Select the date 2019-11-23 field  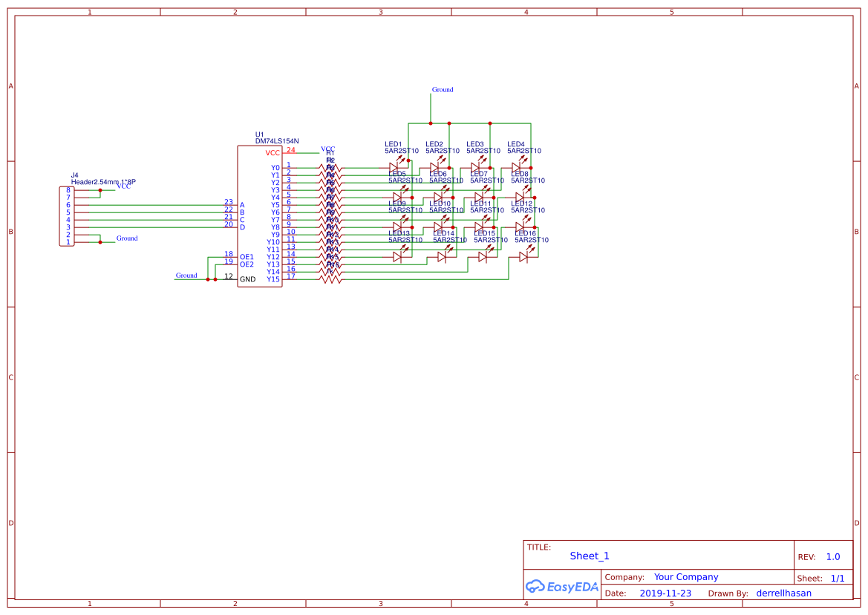pos(665,593)
